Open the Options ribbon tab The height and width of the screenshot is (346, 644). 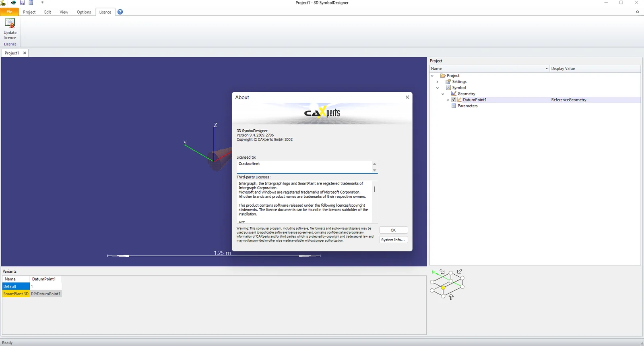(84, 12)
